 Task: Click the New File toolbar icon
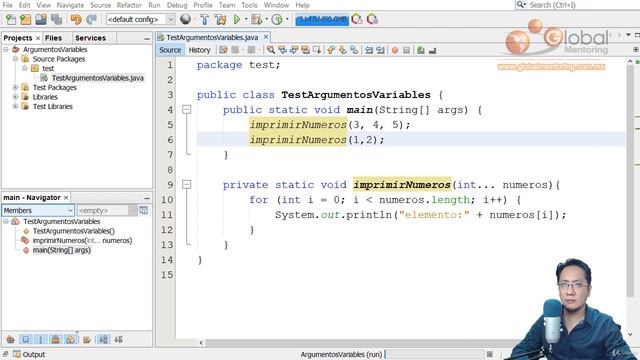[x=11, y=19]
